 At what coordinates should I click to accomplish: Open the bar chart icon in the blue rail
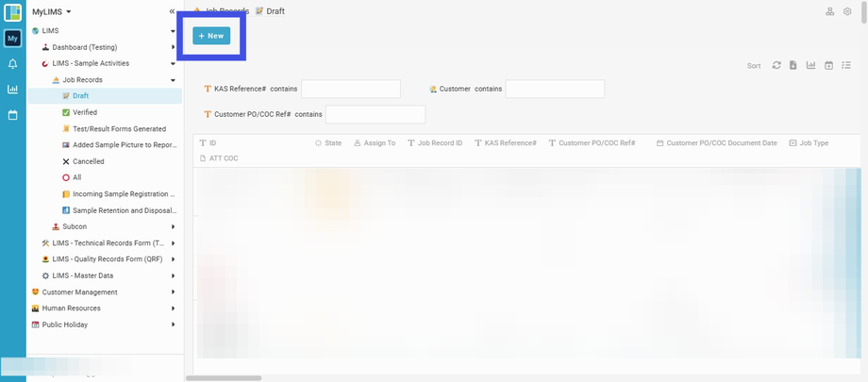pyautogui.click(x=12, y=89)
